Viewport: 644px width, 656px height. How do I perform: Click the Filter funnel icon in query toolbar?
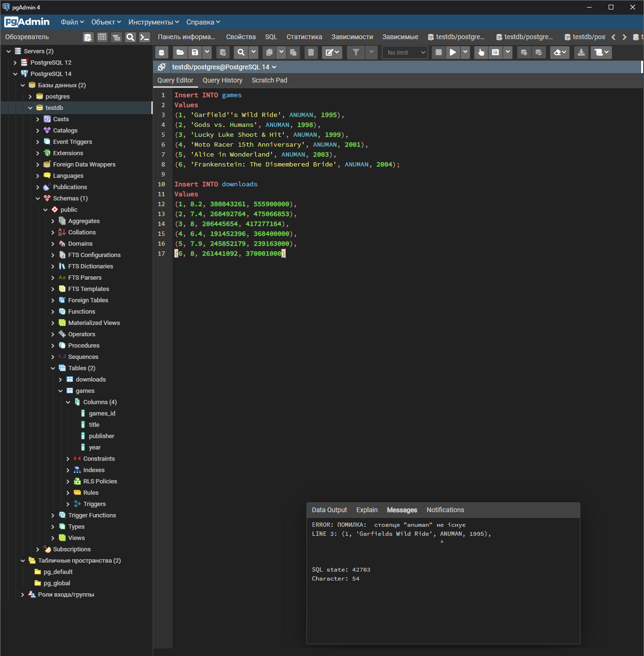click(x=356, y=52)
